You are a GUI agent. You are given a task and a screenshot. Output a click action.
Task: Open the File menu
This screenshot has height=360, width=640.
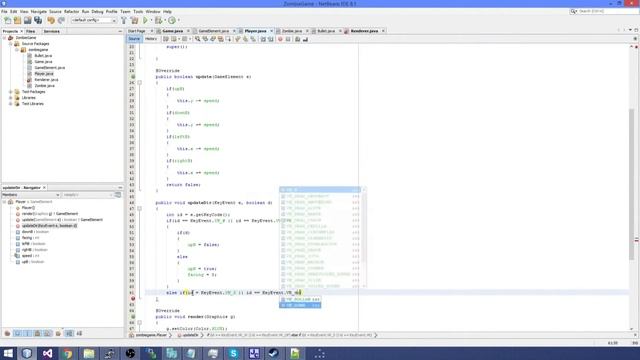(x=4, y=11)
